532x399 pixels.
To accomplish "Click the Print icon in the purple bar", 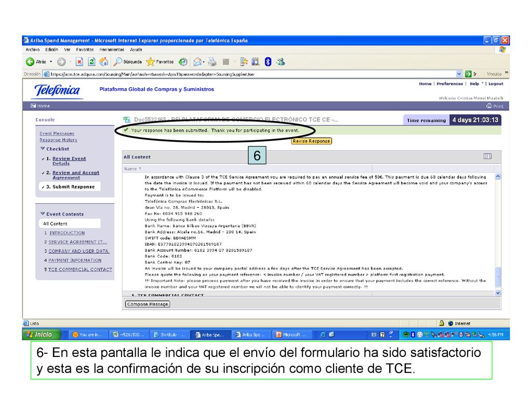I will 489,106.
